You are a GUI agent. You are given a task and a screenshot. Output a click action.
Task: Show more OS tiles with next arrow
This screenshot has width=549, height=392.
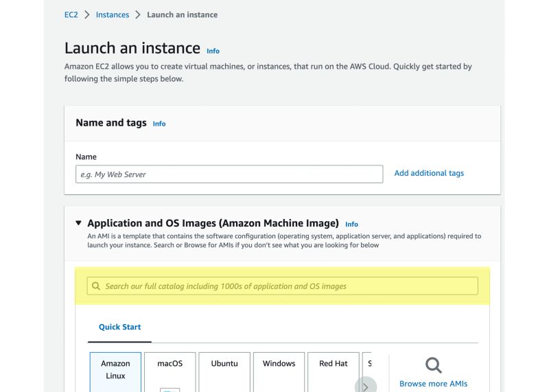tap(366, 385)
